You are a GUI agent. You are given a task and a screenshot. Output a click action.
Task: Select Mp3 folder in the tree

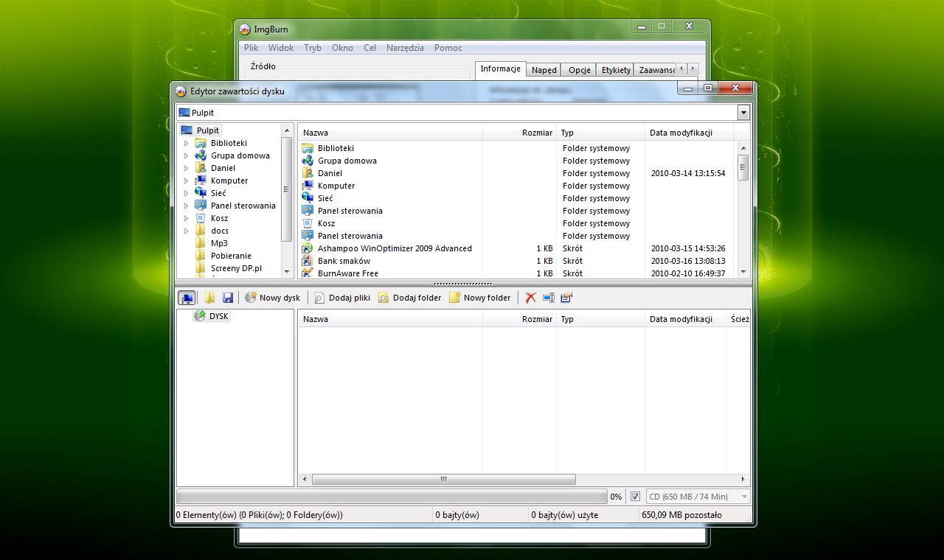click(219, 243)
